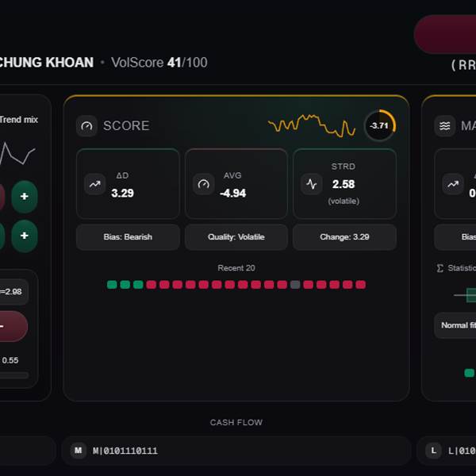This screenshot has width=476, height=476.
Task: Click the AVG -4.94 value
Action: click(x=232, y=193)
